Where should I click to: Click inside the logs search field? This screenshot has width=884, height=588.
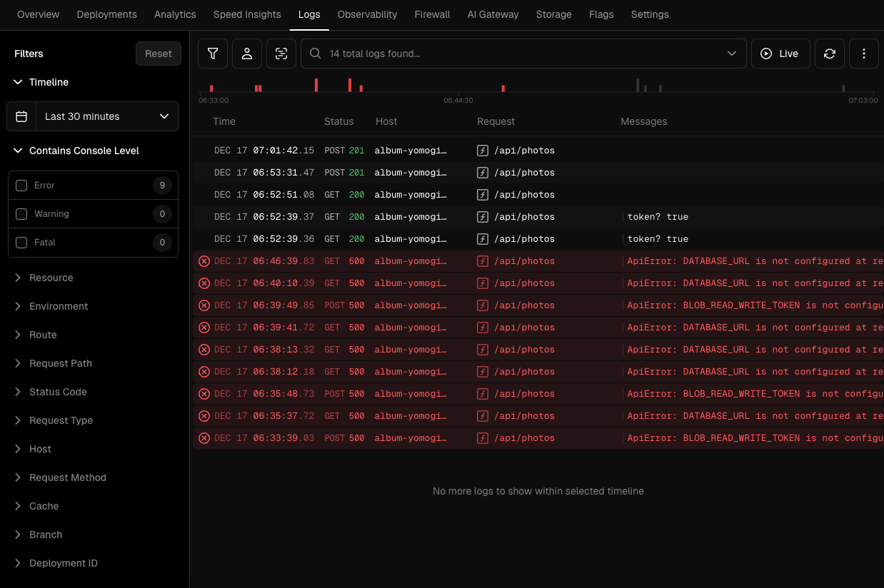(x=500, y=53)
